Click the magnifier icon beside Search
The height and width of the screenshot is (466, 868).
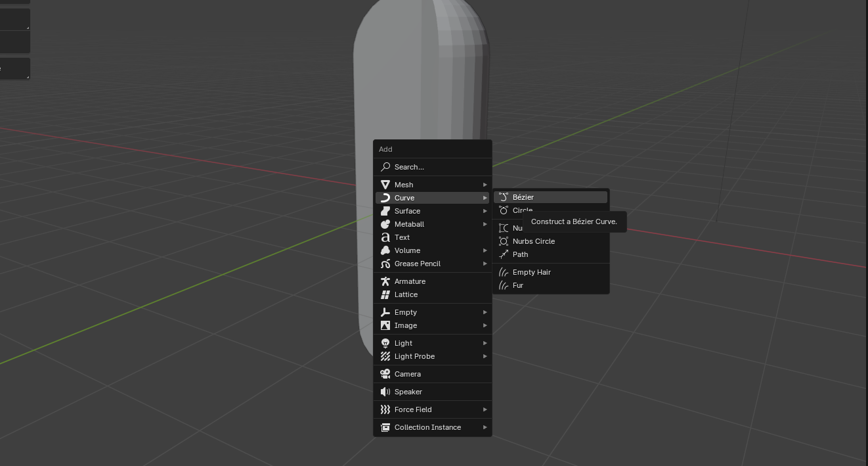[385, 167]
